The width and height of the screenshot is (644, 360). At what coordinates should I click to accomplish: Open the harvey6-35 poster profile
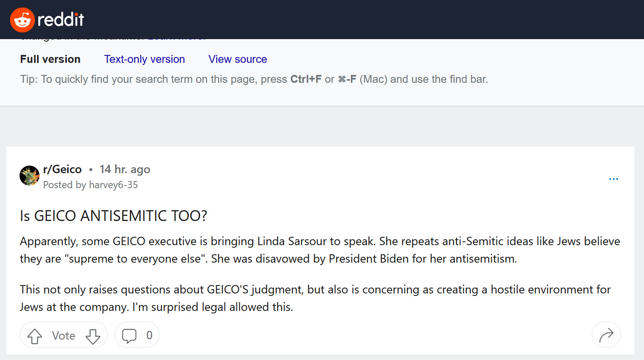(x=113, y=185)
